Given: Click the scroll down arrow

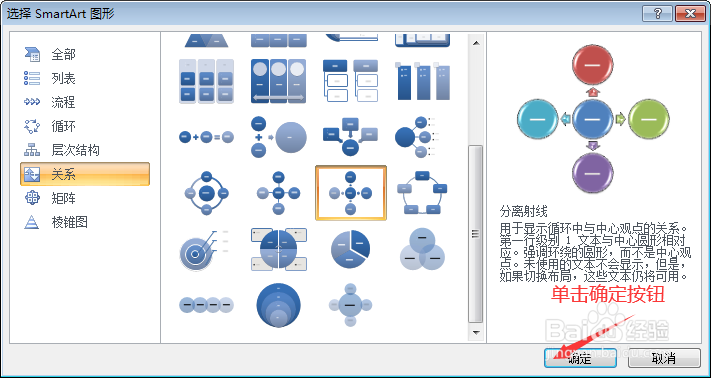Looking at the screenshot, I should [476, 333].
